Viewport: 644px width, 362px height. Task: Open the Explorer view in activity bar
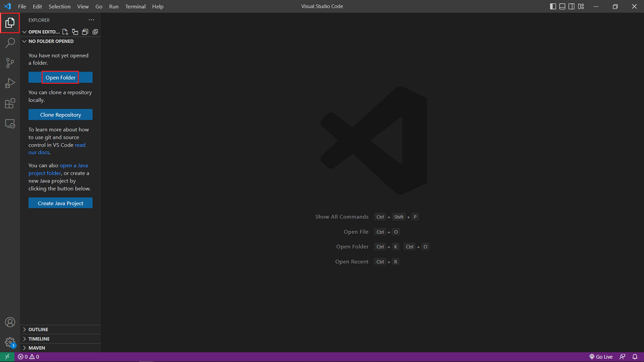click(10, 23)
